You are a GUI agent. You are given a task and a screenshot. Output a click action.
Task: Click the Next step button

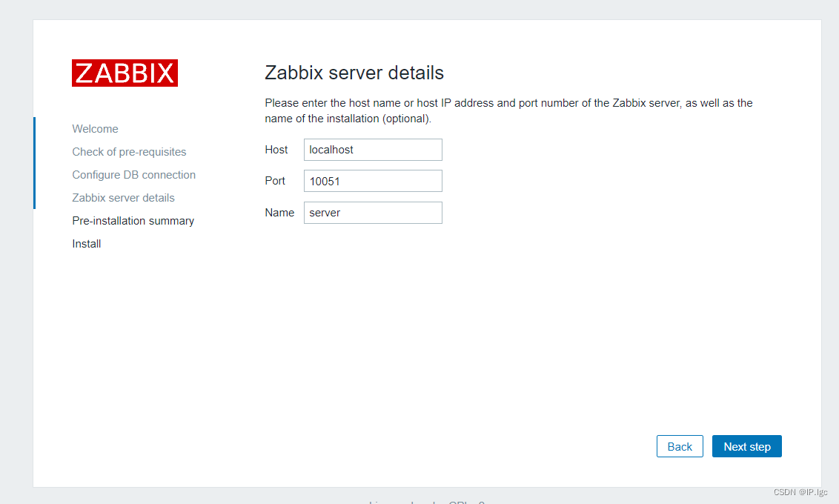coord(747,446)
